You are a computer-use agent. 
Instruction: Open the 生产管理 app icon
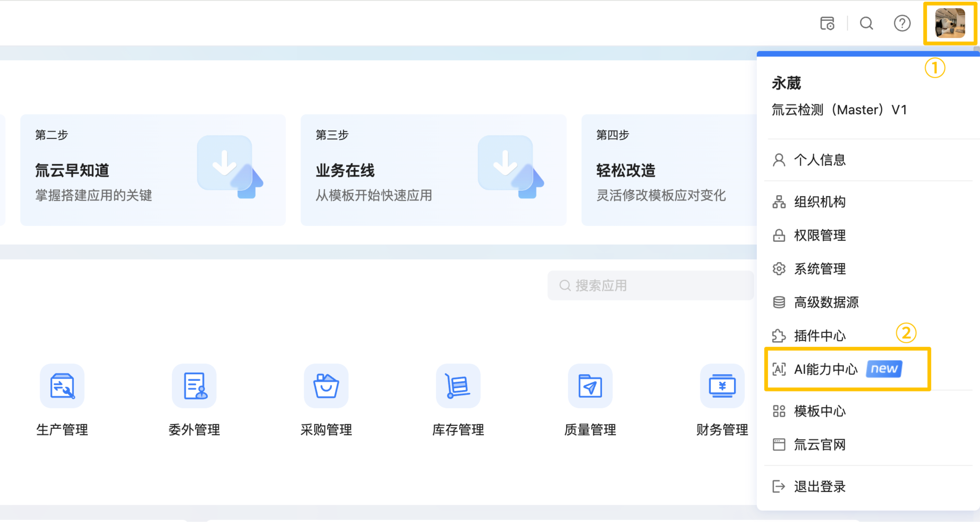coord(62,386)
